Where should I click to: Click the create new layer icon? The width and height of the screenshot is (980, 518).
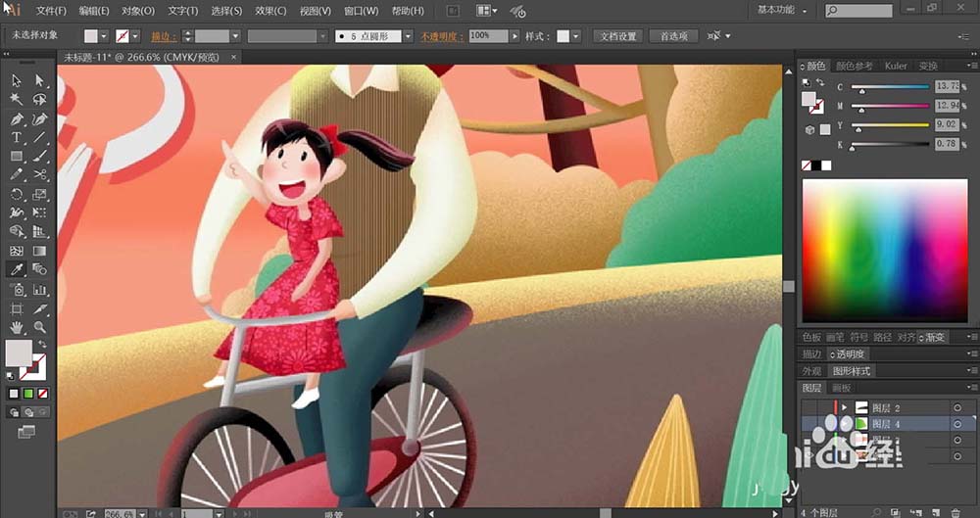click(x=935, y=512)
